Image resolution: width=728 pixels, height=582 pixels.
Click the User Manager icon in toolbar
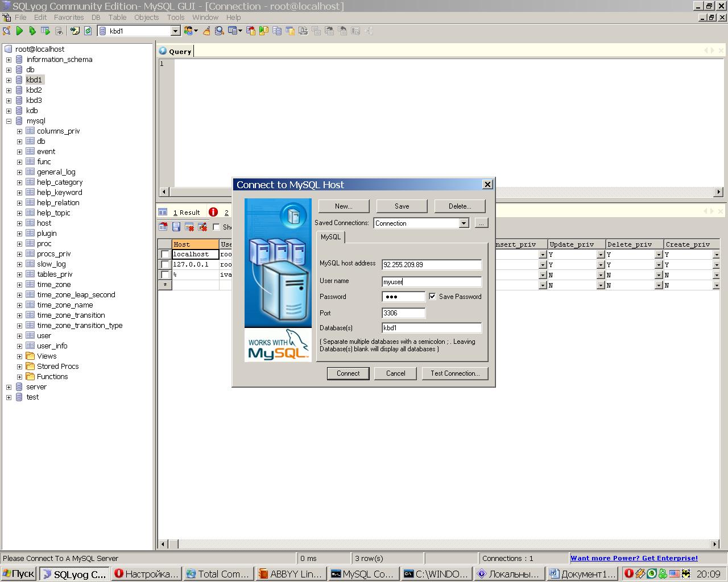189,31
